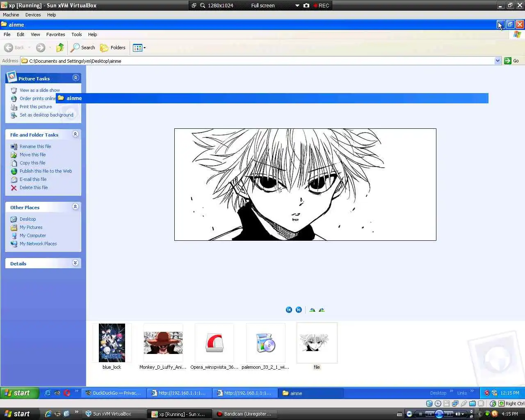Collapse the File and Folder Tasks panel
This screenshot has width=525, height=420.
coord(75,134)
